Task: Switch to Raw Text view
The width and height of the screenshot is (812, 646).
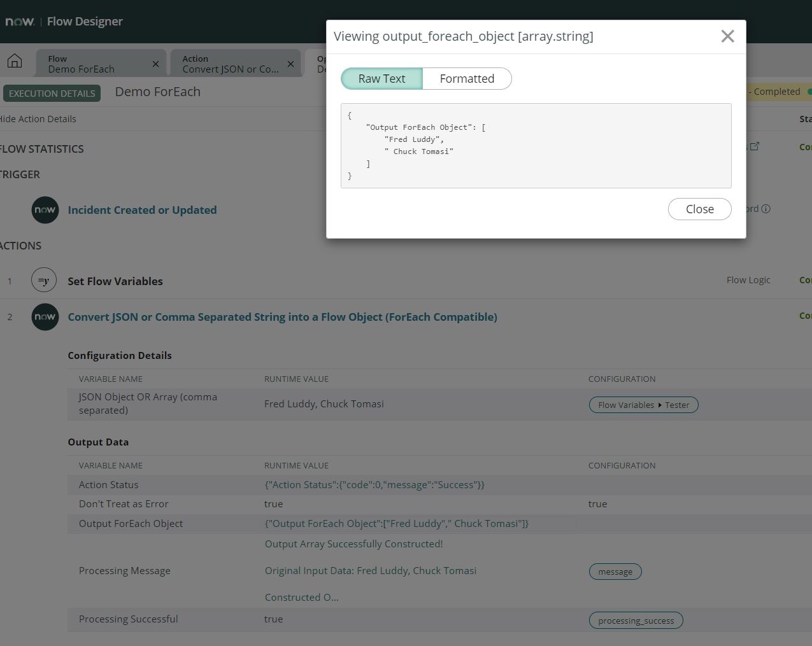Action: click(381, 79)
